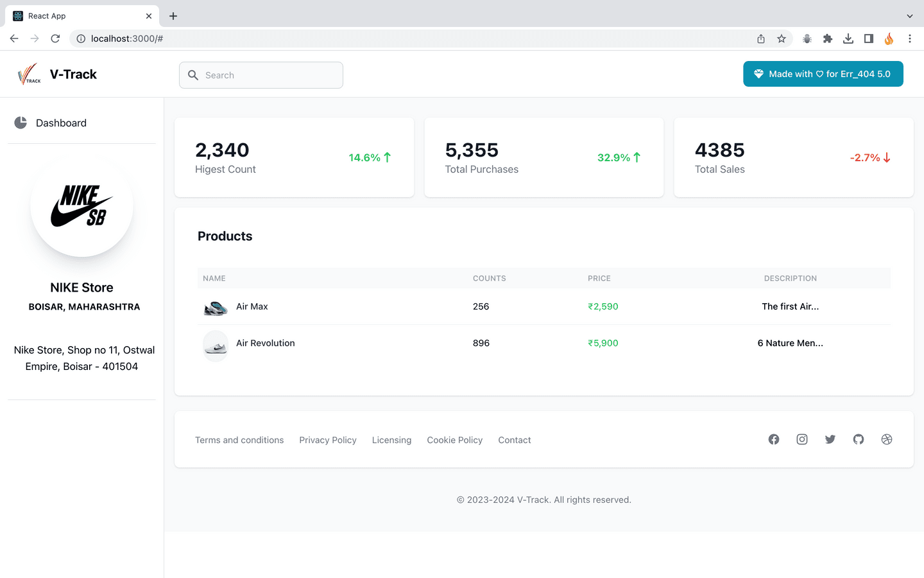This screenshot has height=578, width=924.
Task: Open the Licensing link
Action: [x=391, y=440]
